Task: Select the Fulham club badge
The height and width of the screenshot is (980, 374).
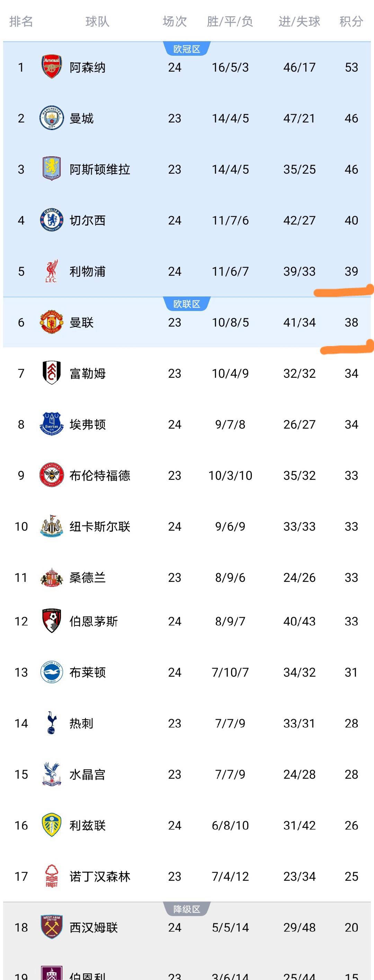Action: coord(51,373)
